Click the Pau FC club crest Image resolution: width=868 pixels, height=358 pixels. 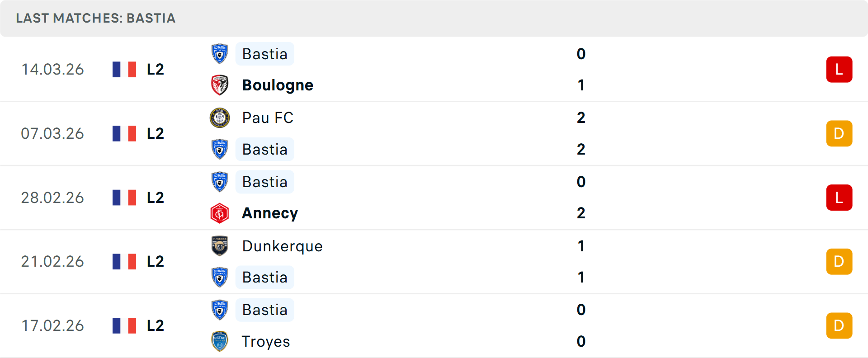click(220, 118)
